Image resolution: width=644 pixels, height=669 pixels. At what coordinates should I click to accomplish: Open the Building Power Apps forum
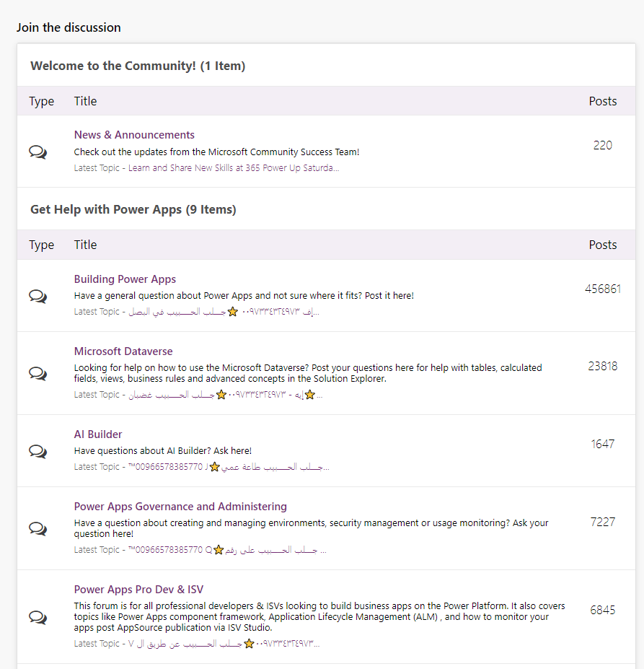click(x=125, y=279)
